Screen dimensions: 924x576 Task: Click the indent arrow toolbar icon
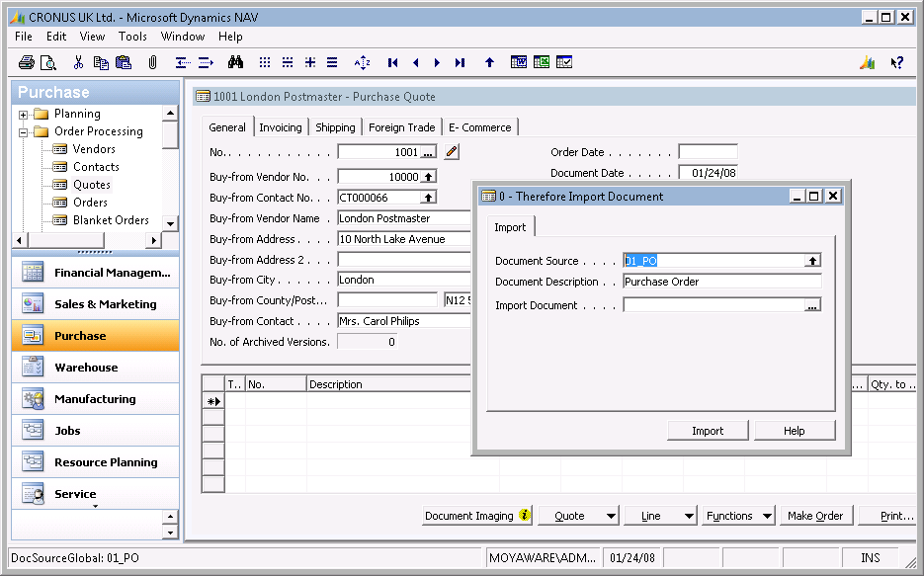click(x=206, y=62)
